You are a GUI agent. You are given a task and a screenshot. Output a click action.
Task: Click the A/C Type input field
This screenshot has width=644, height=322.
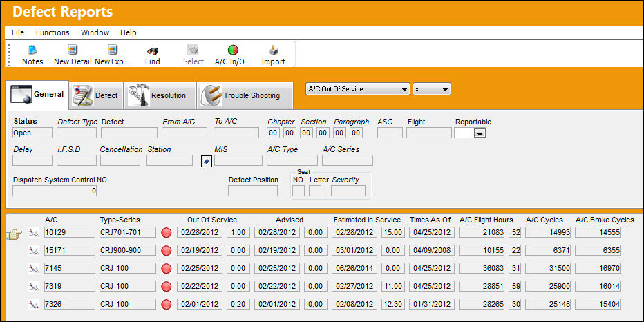point(292,160)
